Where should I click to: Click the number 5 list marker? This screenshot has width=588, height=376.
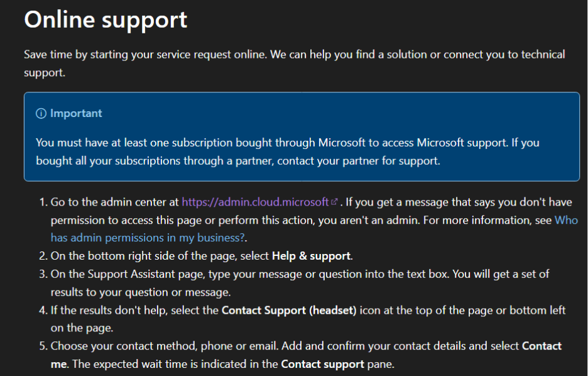tap(43, 346)
